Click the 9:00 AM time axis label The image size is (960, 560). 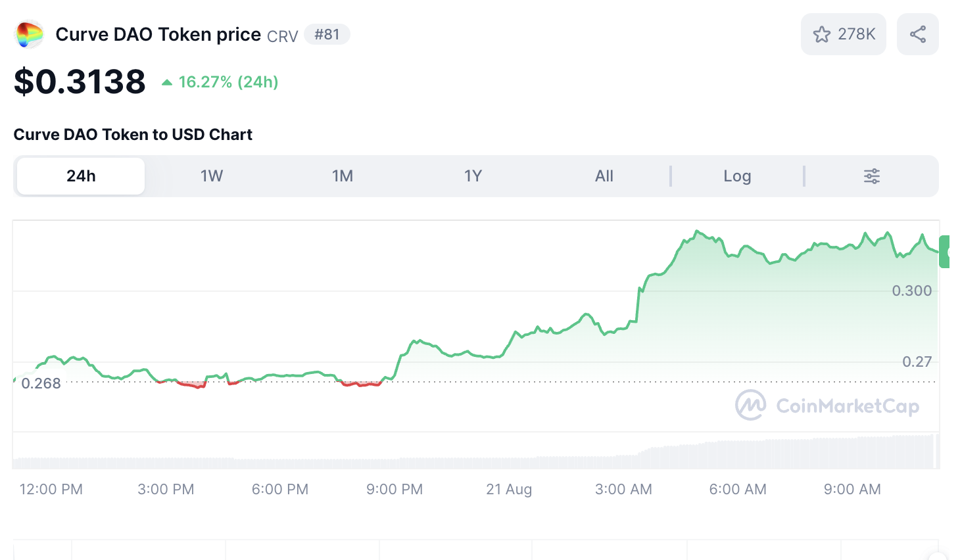852,489
